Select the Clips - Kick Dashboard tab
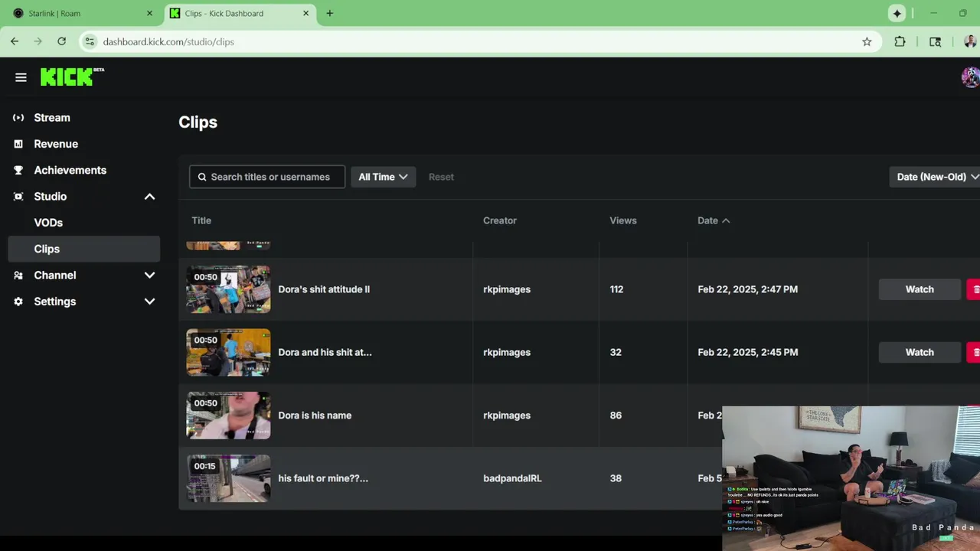This screenshot has width=980, height=551. pos(238,13)
